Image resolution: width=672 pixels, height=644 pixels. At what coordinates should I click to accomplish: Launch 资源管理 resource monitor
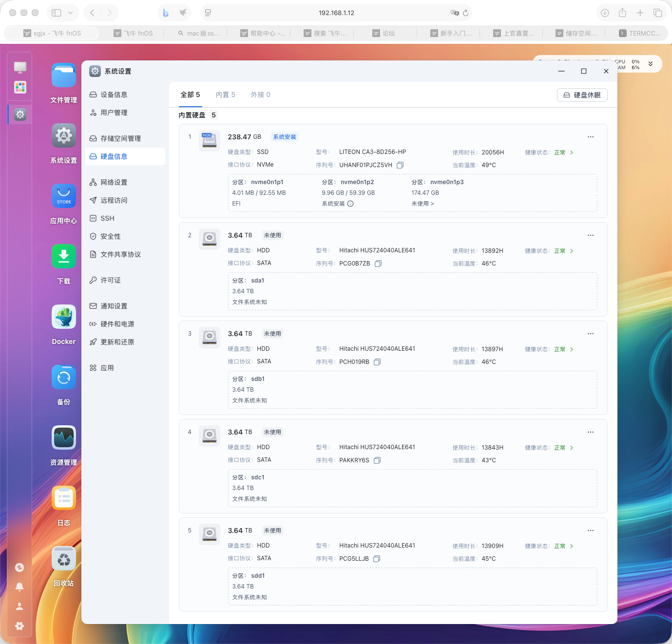[x=63, y=437]
